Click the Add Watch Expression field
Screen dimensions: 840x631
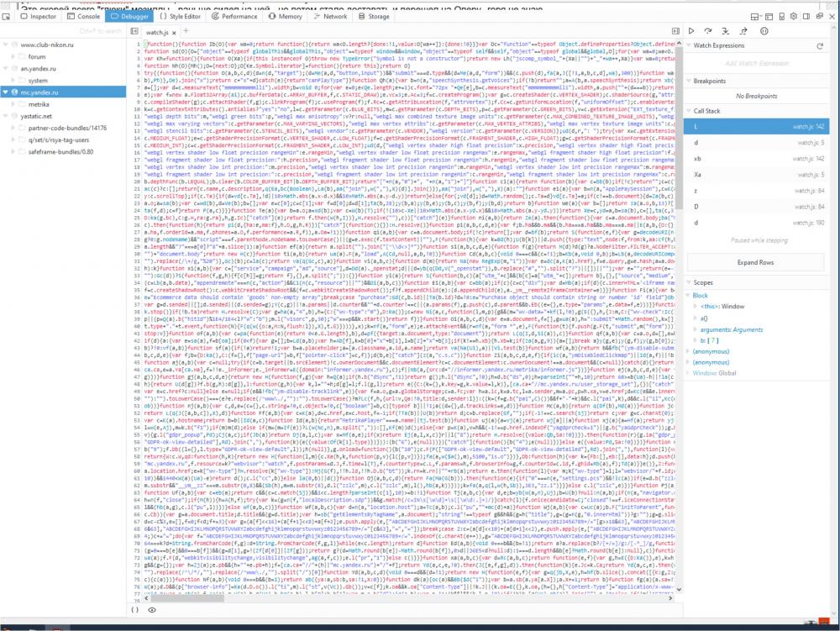point(757,63)
